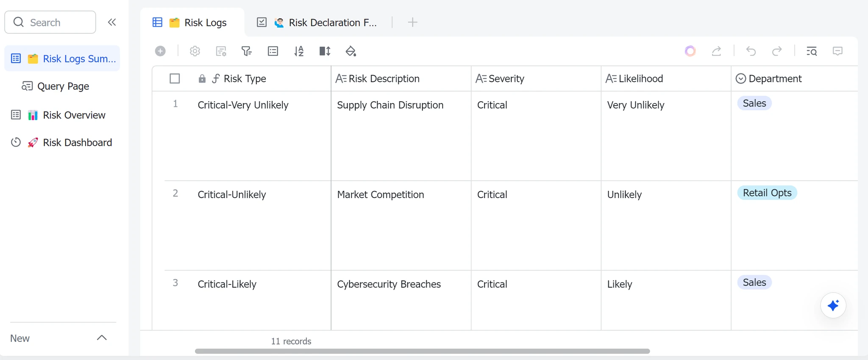This screenshot has height=360, width=868.
Task: Open the sort A-Z tool
Action: [299, 51]
